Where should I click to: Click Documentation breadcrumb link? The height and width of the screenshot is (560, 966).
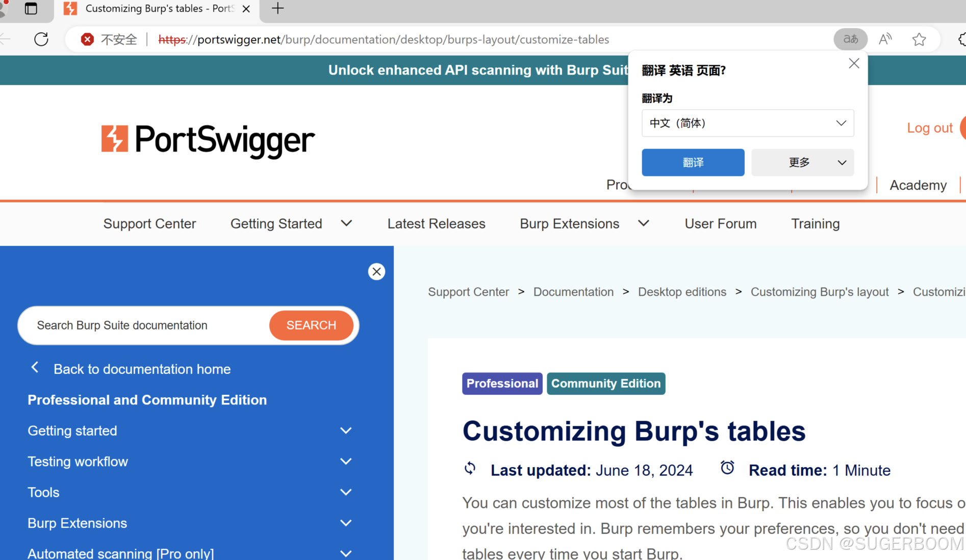(x=573, y=292)
